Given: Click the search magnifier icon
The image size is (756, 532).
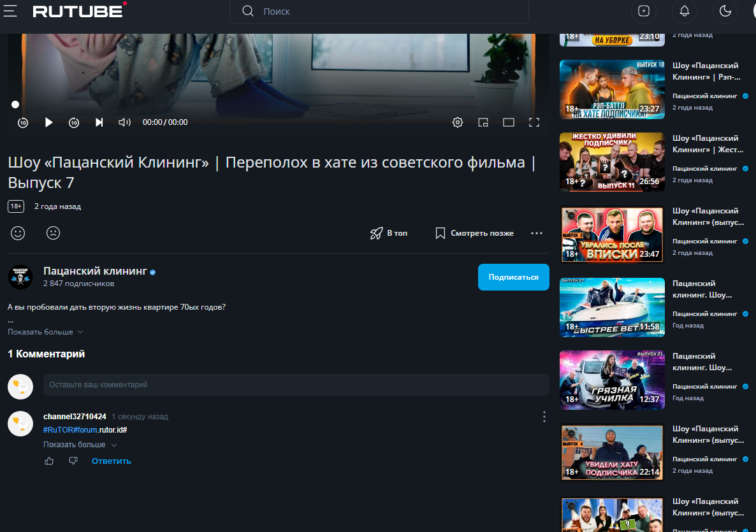Looking at the screenshot, I should tap(248, 11).
